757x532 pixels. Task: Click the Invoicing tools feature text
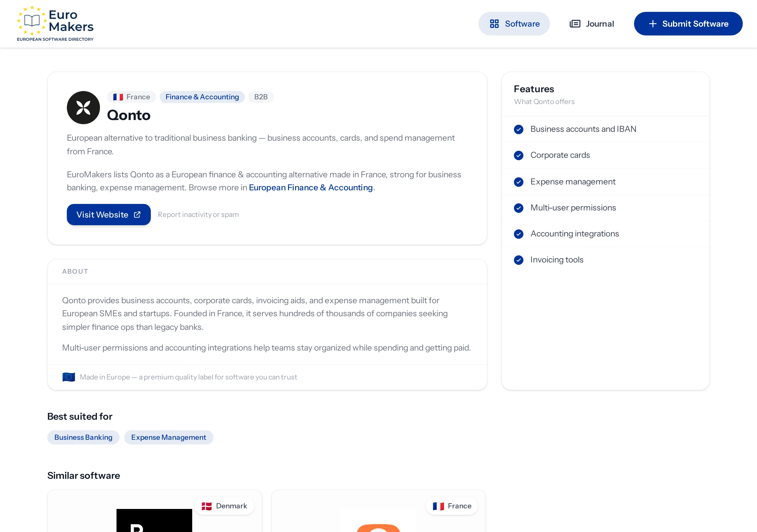click(557, 260)
